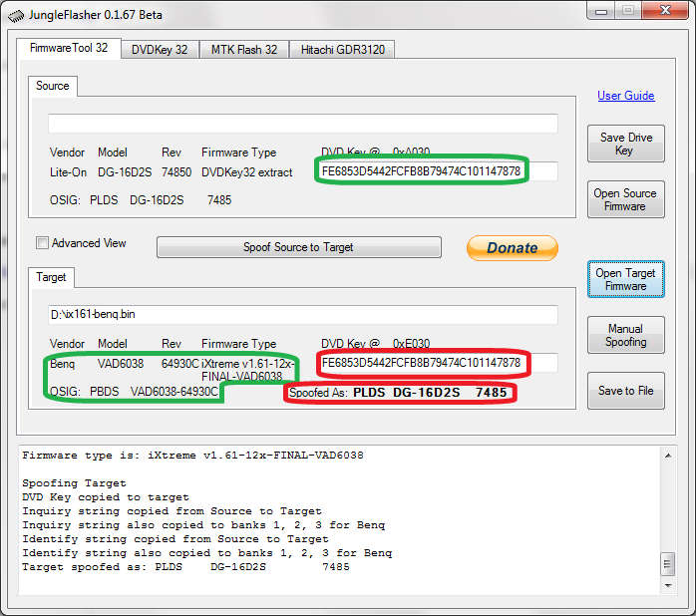The height and width of the screenshot is (616, 696).
Task: Click log line 'Target spoofed as: PLDS'
Action: coord(186,567)
